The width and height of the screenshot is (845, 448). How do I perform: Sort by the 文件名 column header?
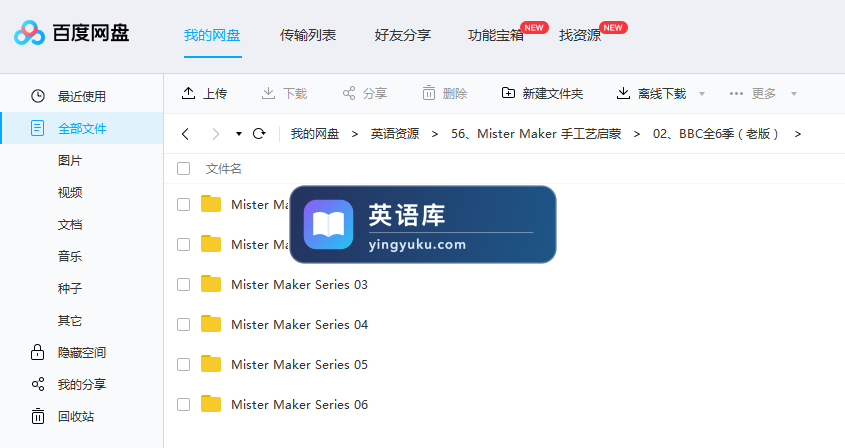coord(224,168)
